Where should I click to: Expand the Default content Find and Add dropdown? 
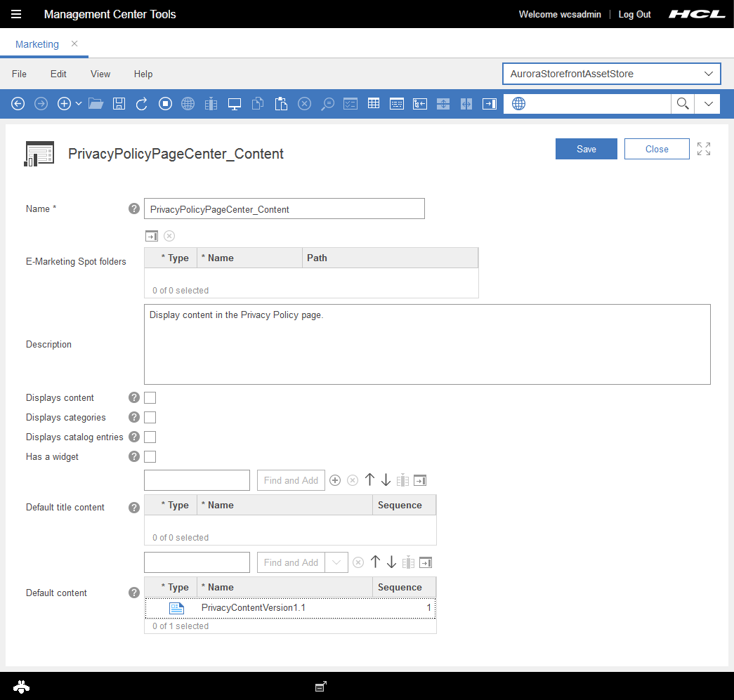point(336,562)
